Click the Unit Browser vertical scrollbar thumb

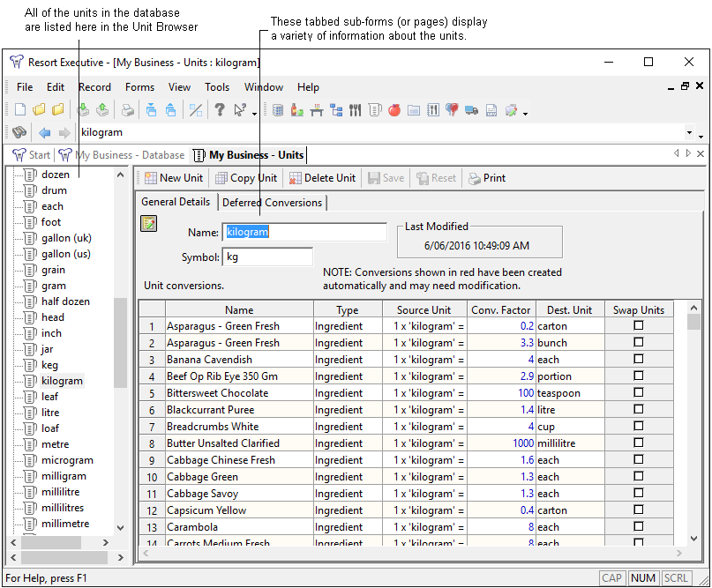pyautogui.click(x=120, y=343)
